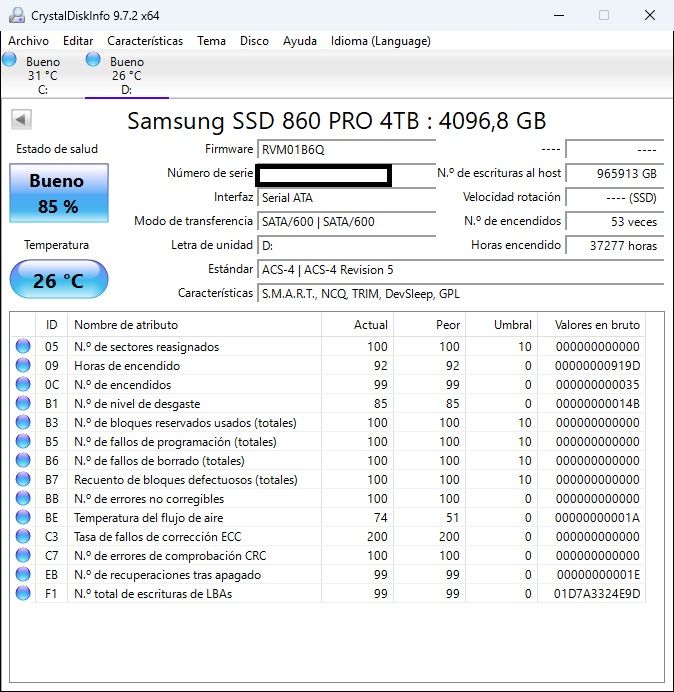Click the Peor column header
The width and height of the screenshot is (674, 692).
[x=429, y=325]
